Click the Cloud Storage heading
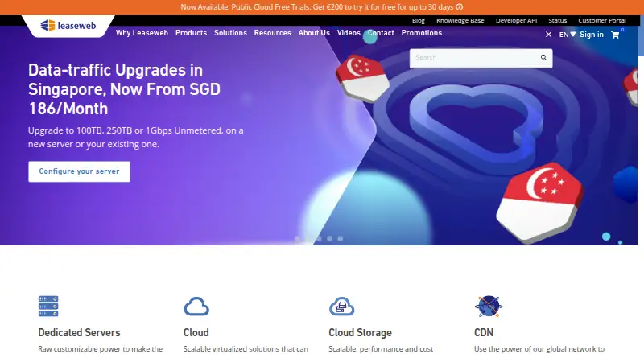 point(360,332)
